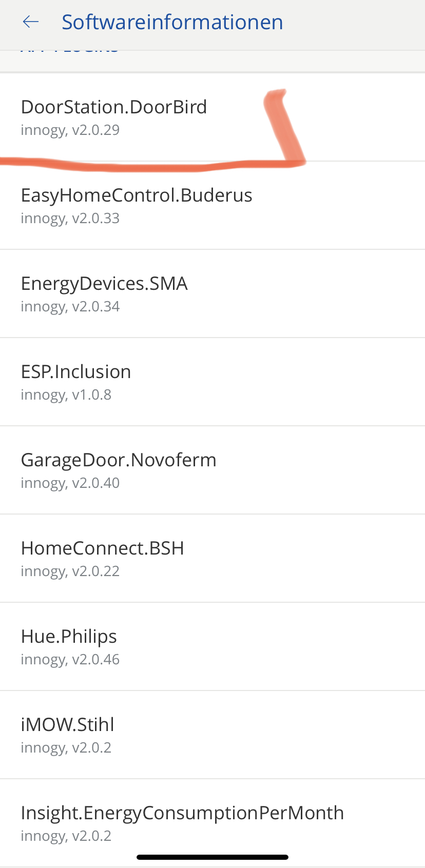Image resolution: width=425 pixels, height=868 pixels.
Task: Select the DoorStation.DoorBird plugin entry
Action: tap(113, 107)
